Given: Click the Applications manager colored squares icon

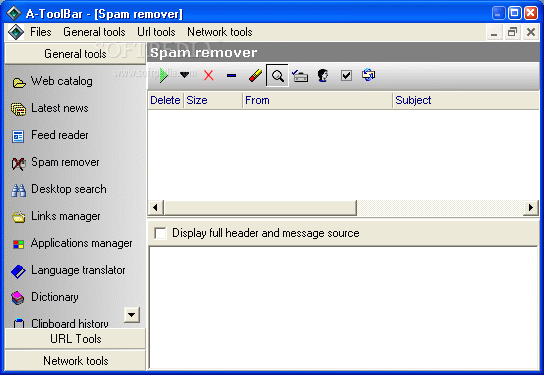Looking at the screenshot, I should coord(18,244).
